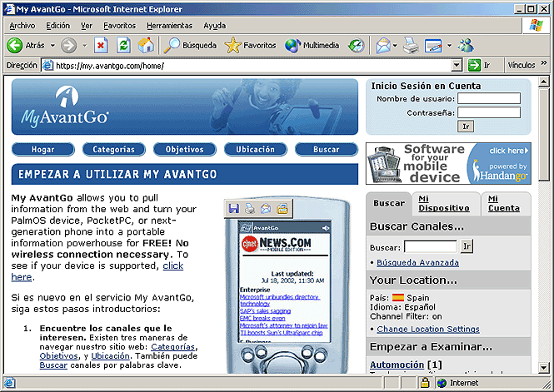Click the padlock security icon in status bar

425,383
